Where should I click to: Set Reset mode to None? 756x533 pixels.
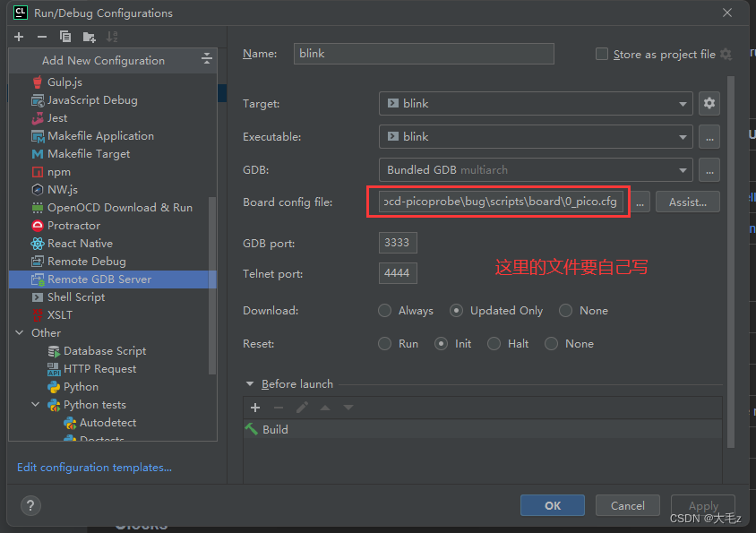point(552,343)
